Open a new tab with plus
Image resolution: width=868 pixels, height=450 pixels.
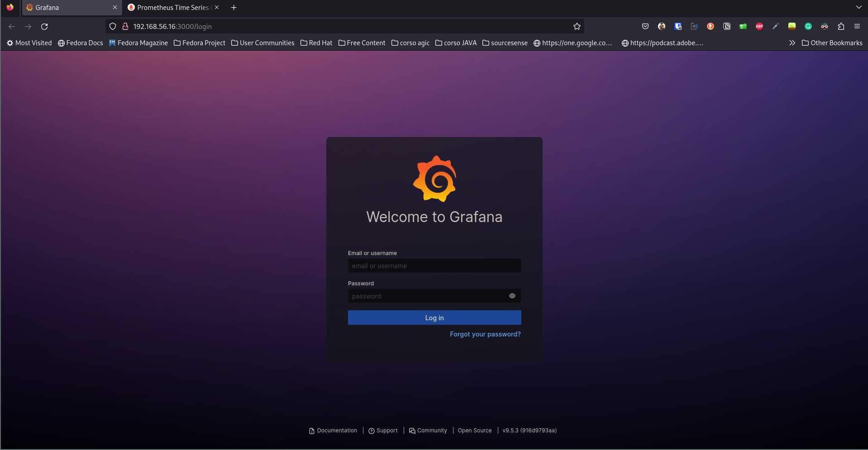point(234,8)
